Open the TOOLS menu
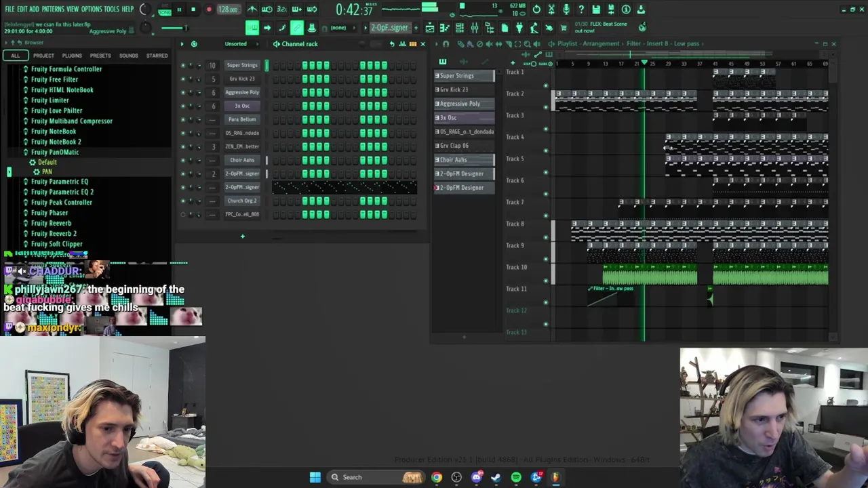 (111, 9)
